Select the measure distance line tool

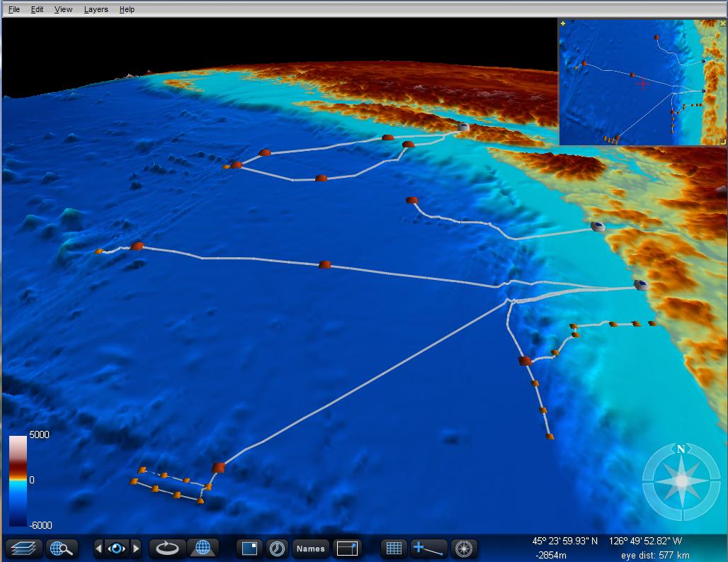[430, 548]
